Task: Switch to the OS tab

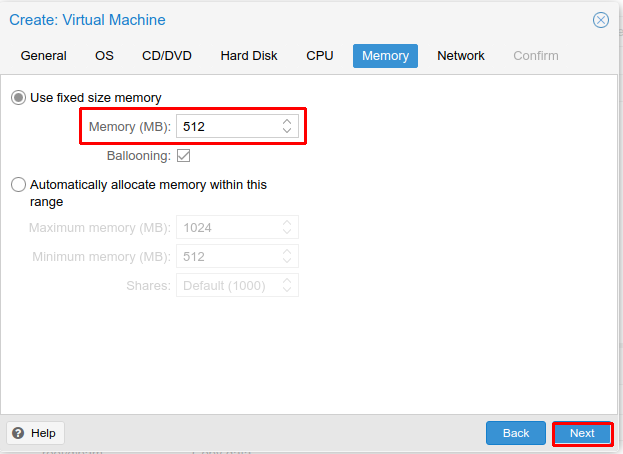Action: point(105,56)
